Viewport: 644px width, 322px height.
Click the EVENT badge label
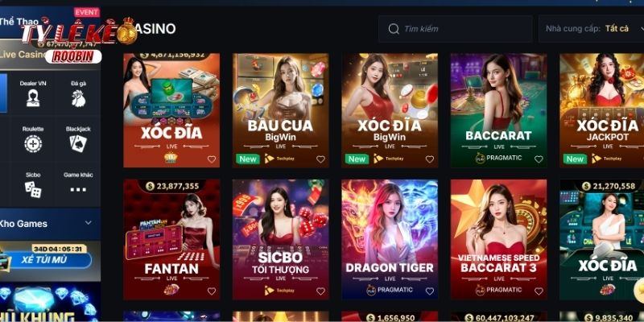point(87,12)
